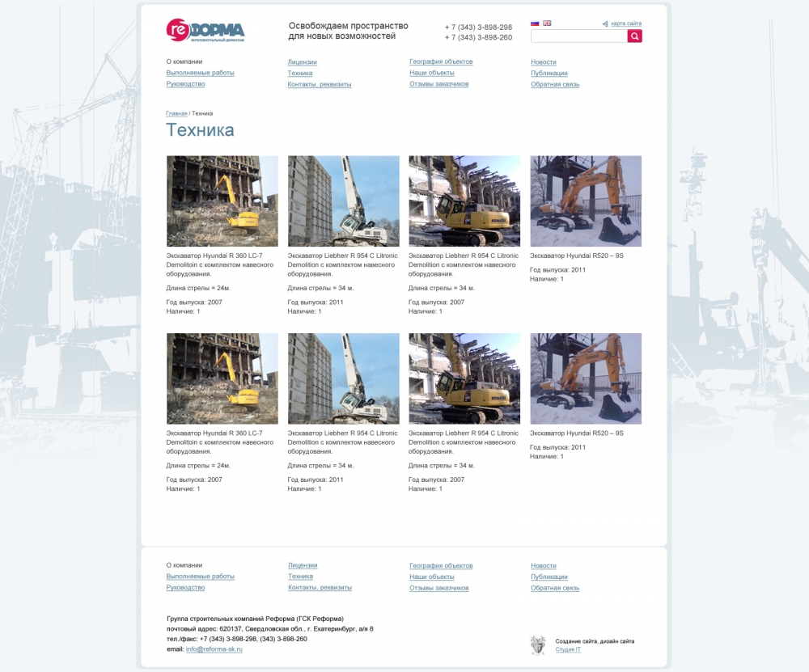Open second-row Liebherr 2011 excavator photo
809x672 pixels.
pos(344,378)
